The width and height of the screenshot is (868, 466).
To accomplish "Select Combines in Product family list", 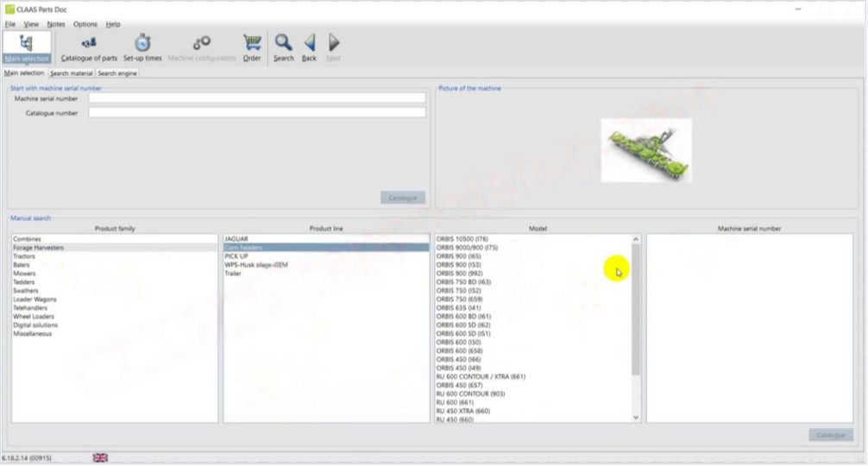I will 28,239.
